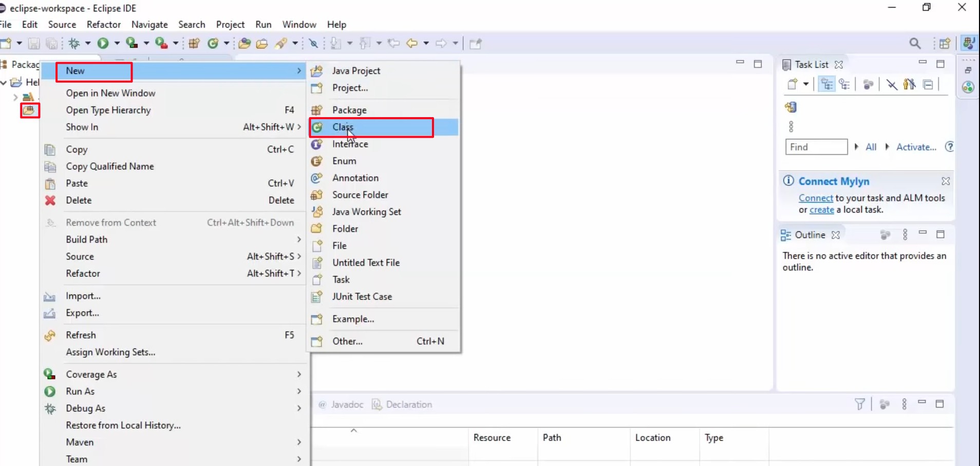This screenshot has width=980, height=466.
Task: Switch to the Declaration tab
Action: [402, 404]
